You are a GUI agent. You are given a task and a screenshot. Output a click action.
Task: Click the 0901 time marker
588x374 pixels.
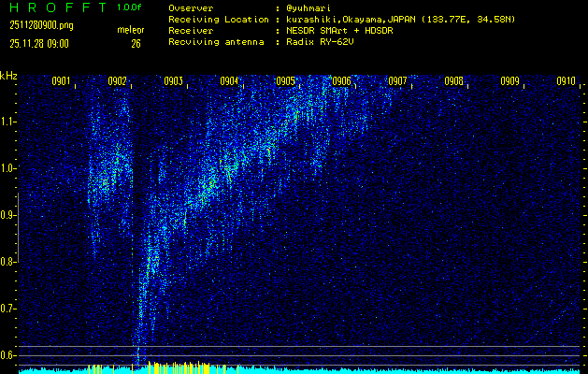(61, 81)
